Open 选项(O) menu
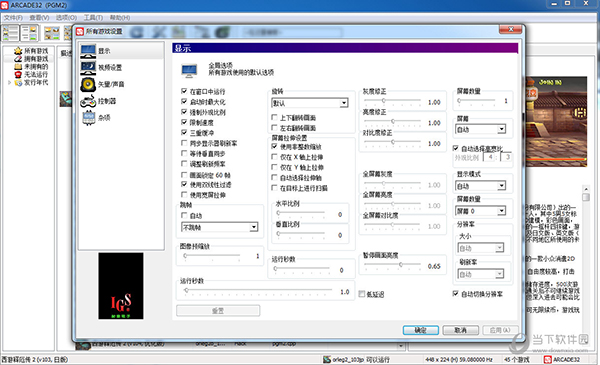Image resolution: width=600 pixels, height=365 pixels. tap(66, 18)
